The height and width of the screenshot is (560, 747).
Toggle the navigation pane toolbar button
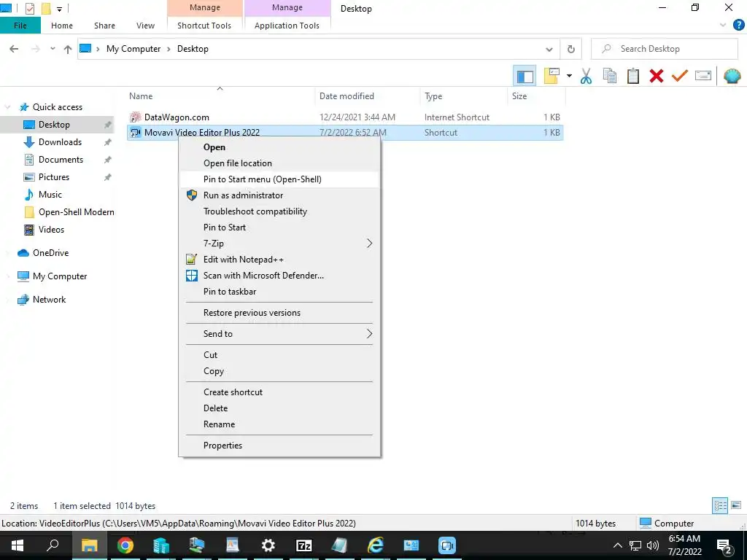point(525,76)
